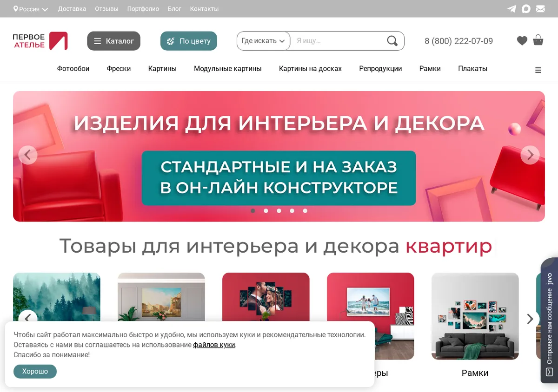The height and width of the screenshot is (392, 558).
Task: Open the hamburger menu beside Плакаты
Action: 538,70
